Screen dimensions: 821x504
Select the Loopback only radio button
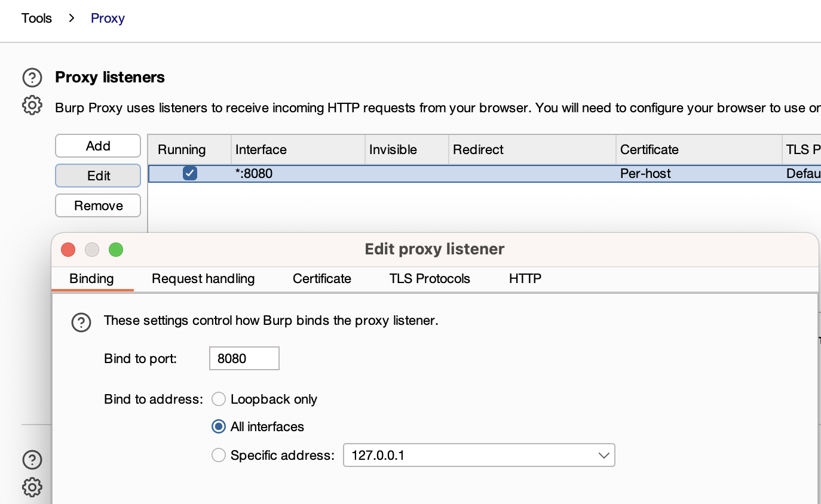219,399
